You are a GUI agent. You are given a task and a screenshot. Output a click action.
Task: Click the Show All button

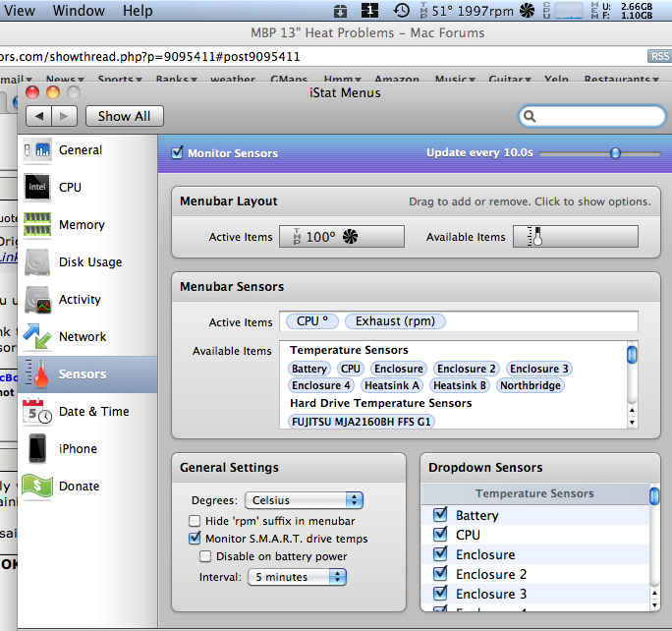pos(125,116)
